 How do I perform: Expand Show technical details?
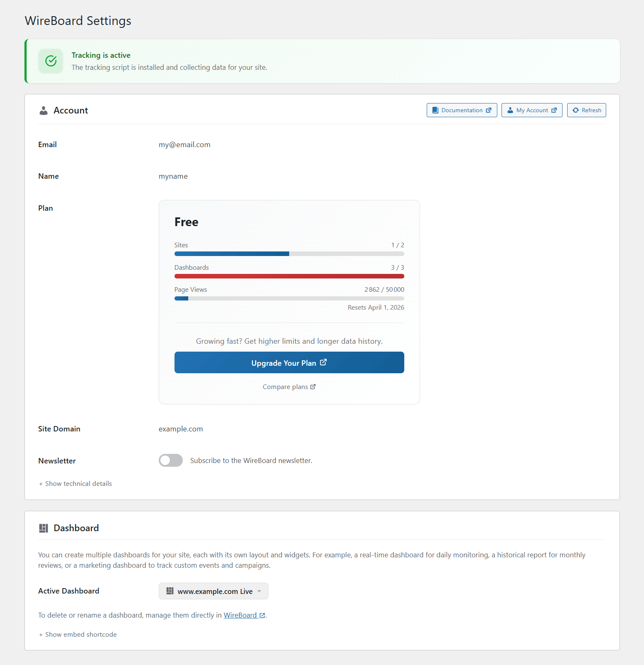[75, 484]
